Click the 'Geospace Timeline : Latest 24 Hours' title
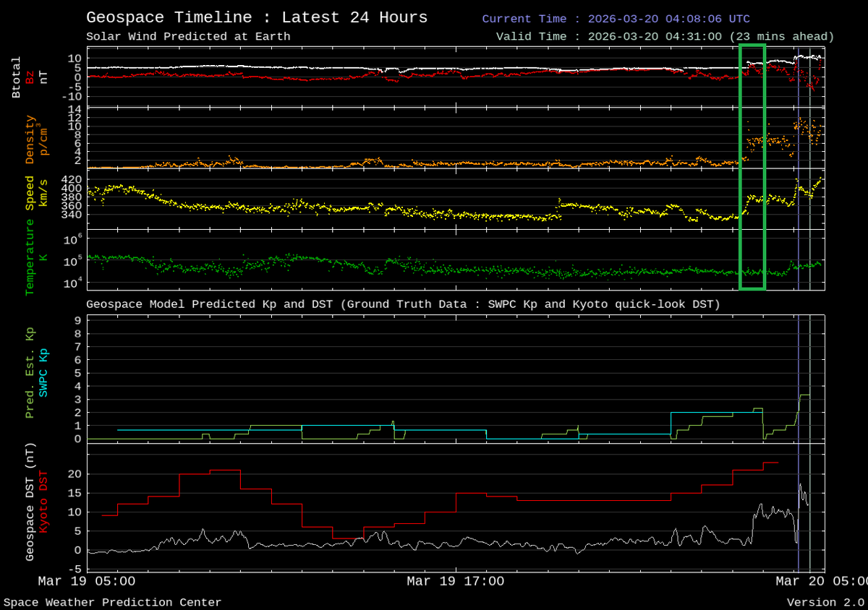This screenshot has height=610, width=868. (x=257, y=17)
